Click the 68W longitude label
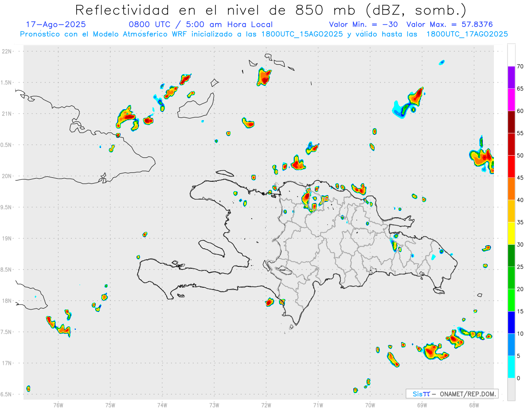Viewport: 532px width, 411px height. (x=474, y=405)
